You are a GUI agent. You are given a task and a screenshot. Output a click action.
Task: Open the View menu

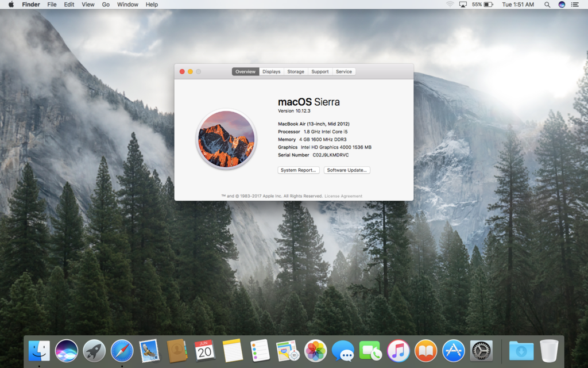88,5
